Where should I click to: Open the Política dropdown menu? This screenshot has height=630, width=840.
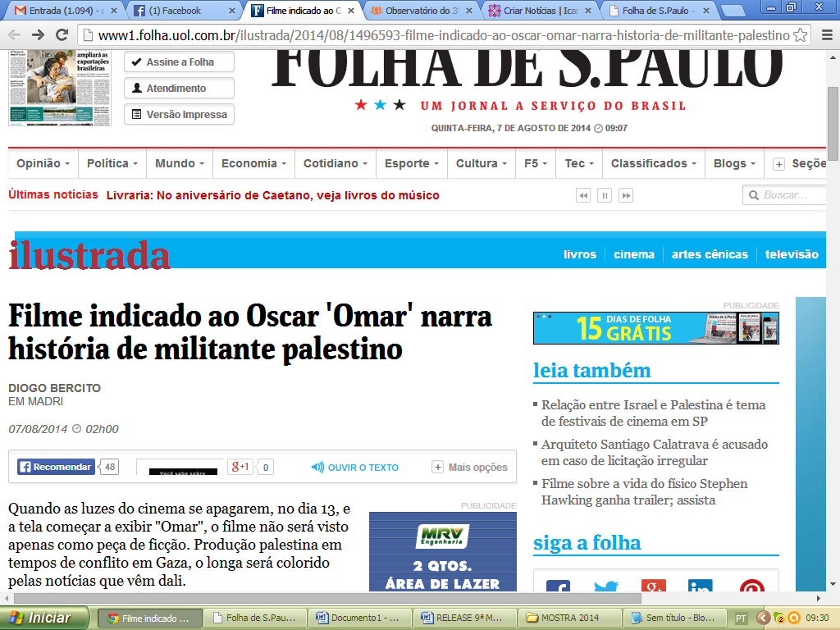point(112,163)
